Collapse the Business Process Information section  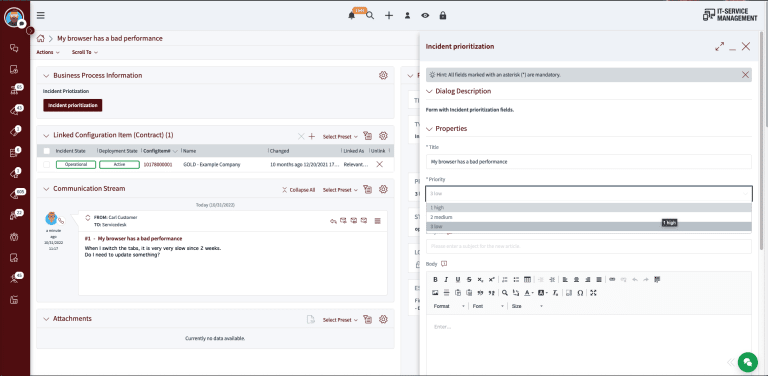47,75
